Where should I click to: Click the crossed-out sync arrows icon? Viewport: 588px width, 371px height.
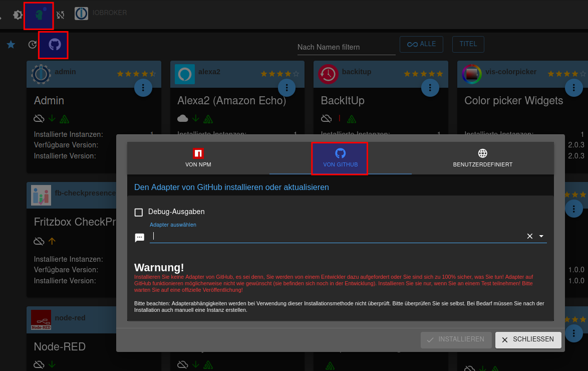click(61, 15)
